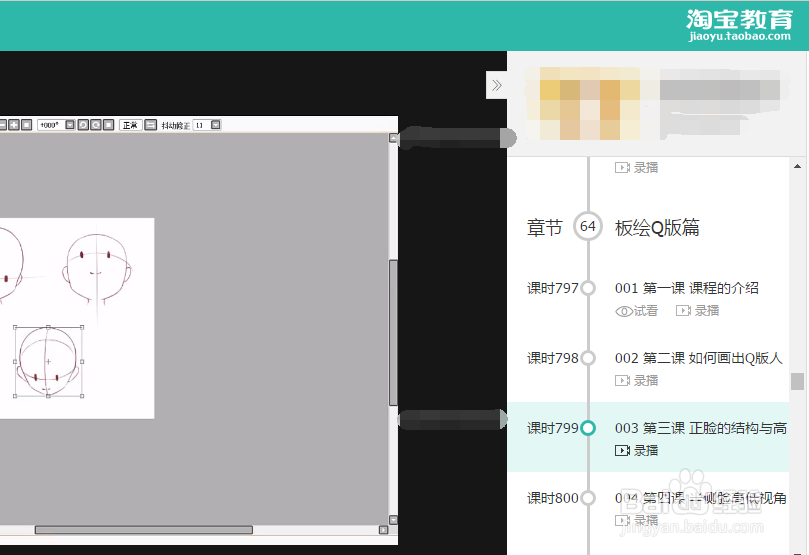809x555 pixels.
Task: Click the 课时799 label text
Action: (553, 428)
